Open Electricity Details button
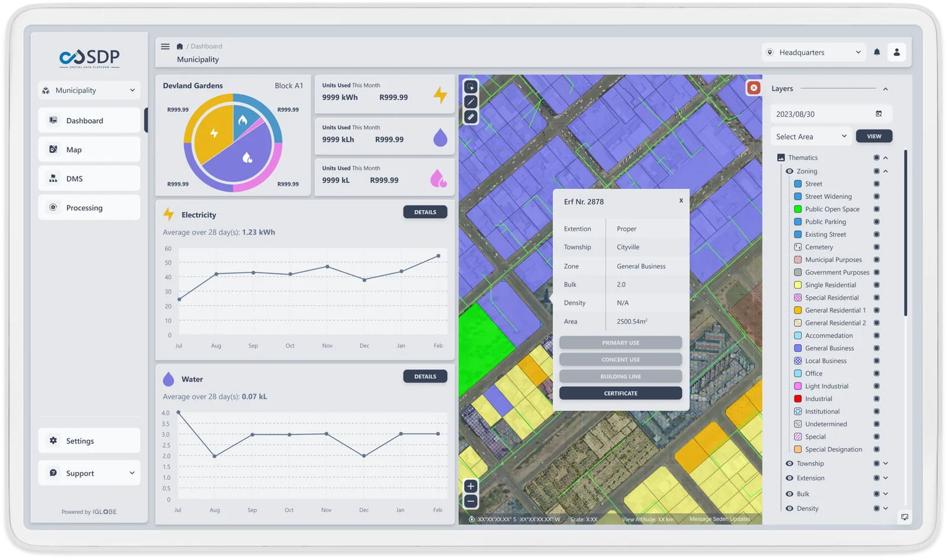Viewport: 947px width, 560px height. click(425, 212)
